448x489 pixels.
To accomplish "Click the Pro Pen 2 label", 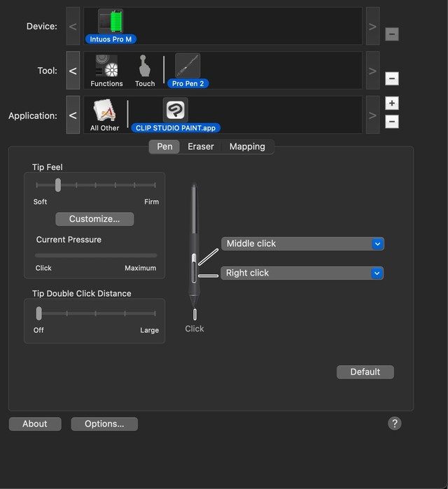I will pyautogui.click(x=188, y=83).
